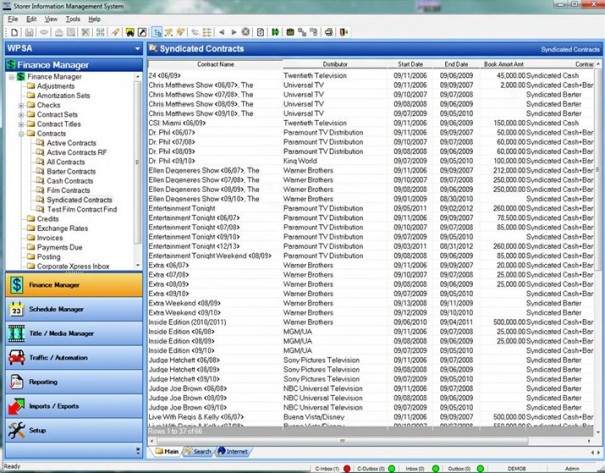Viewport: 605px width, 473px height.
Task: Toggle the highlighted tree view toolbar icon
Action: tap(157, 32)
